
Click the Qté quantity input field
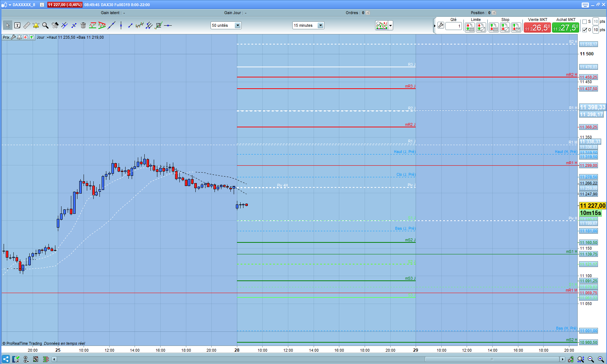454,26
